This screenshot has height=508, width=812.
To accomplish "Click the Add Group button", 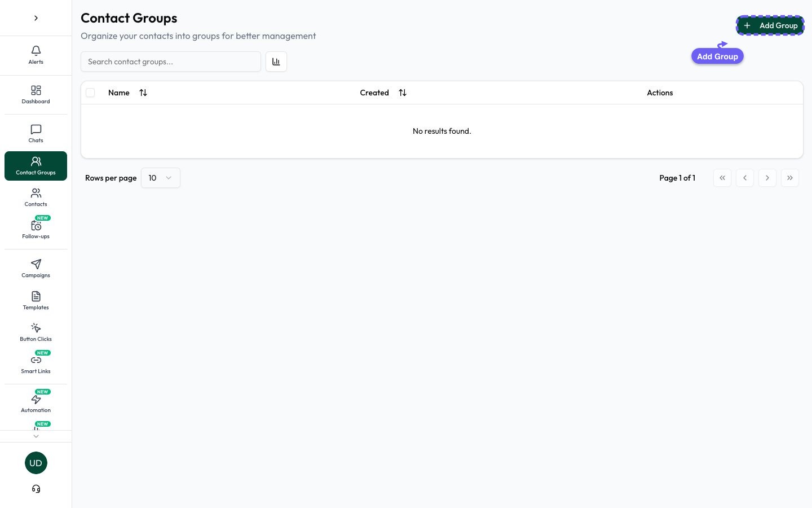I will pyautogui.click(x=770, y=25).
